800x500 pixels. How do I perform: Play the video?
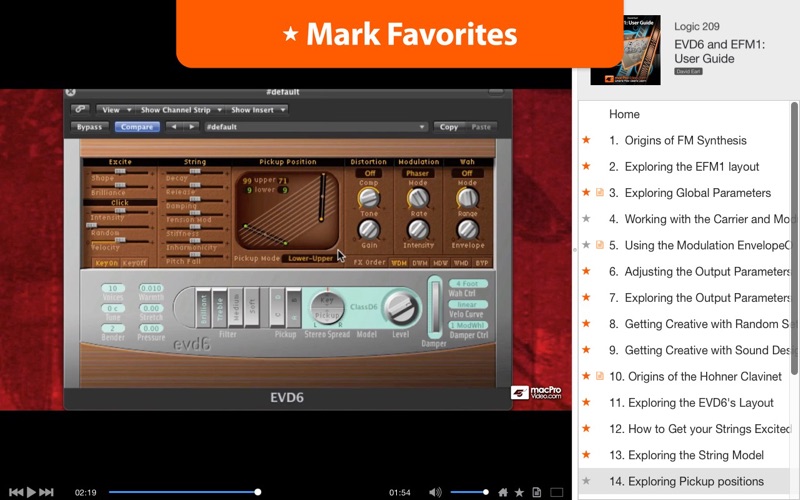click(x=31, y=492)
